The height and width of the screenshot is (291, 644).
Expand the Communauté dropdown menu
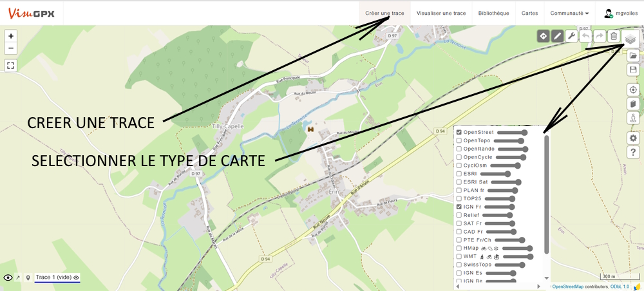(x=569, y=13)
